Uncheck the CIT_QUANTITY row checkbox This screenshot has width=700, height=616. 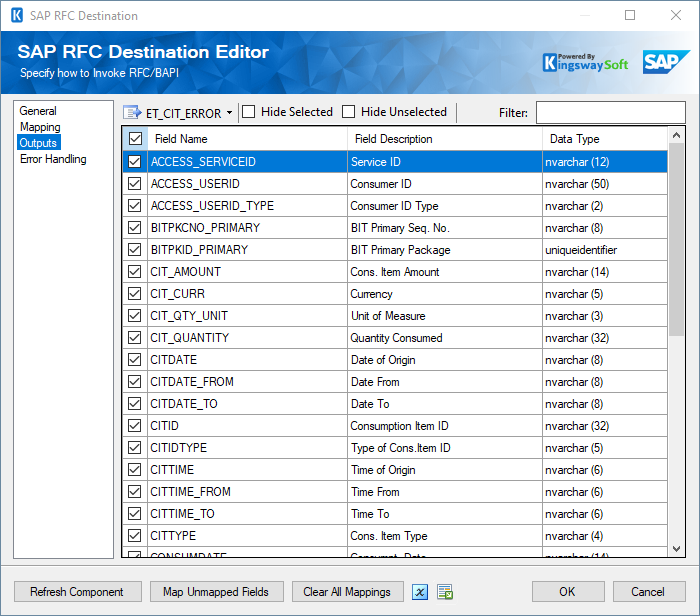click(x=134, y=337)
